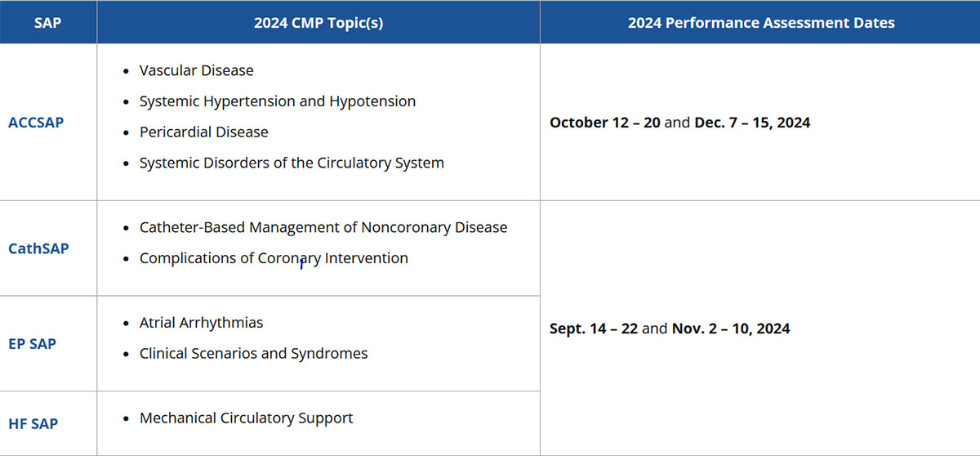Click the October 12 – 20 date text
Viewport: 980px width, 456px height.
604,123
